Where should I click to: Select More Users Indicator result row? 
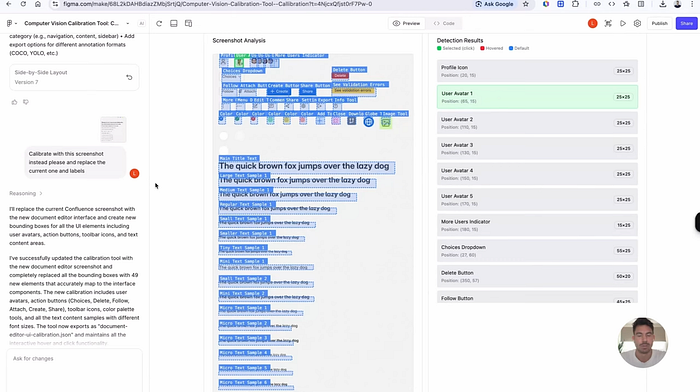(x=537, y=225)
